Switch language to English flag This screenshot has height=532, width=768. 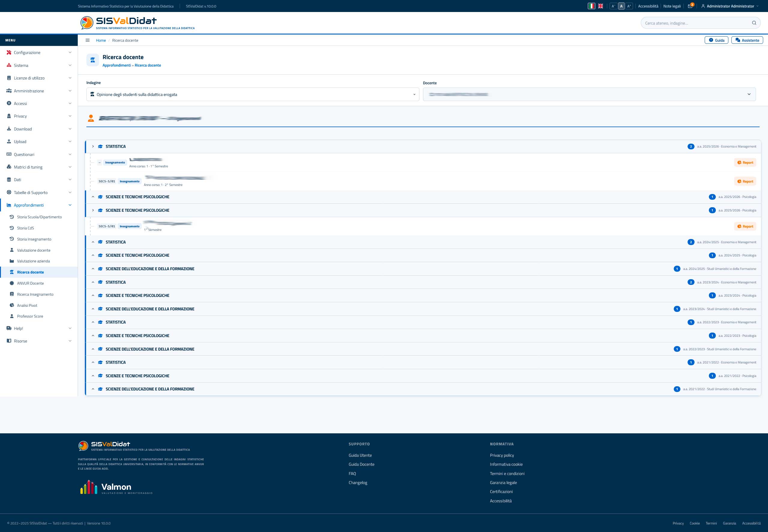click(600, 6)
